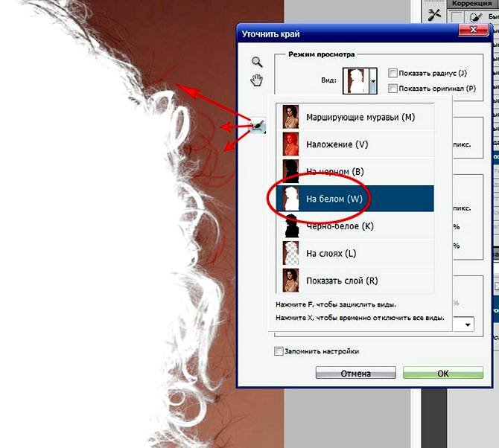Image resolution: width=499 pixels, height=448 pixels.
Task: Open the wrench and screwdriver presets panel
Action: pyautogui.click(x=434, y=15)
